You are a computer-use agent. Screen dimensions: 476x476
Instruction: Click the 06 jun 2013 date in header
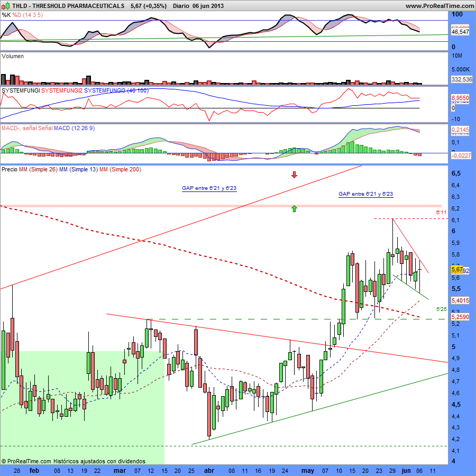click(x=208, y=6)
